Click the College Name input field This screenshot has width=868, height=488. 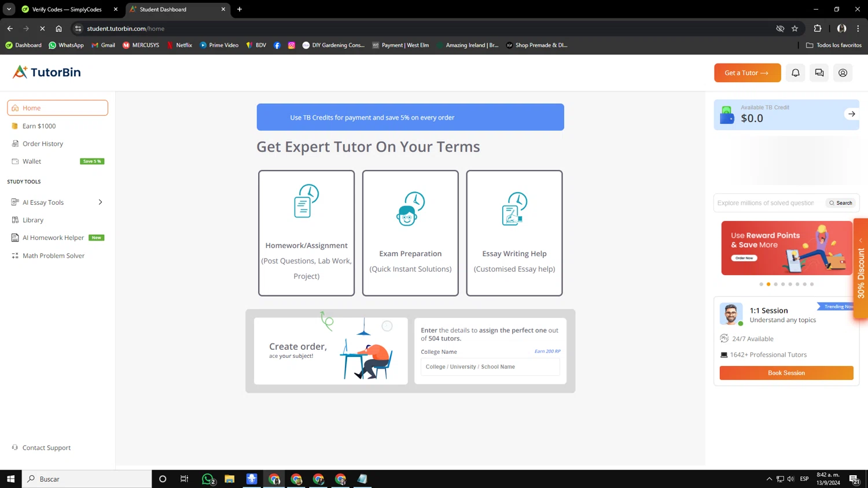[490, 367]
